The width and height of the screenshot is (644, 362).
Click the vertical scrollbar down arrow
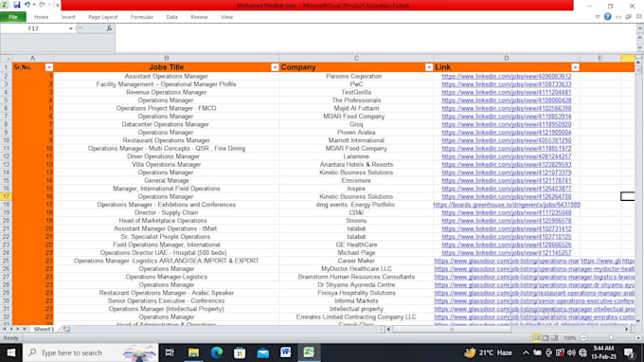[x=637, y=321]
